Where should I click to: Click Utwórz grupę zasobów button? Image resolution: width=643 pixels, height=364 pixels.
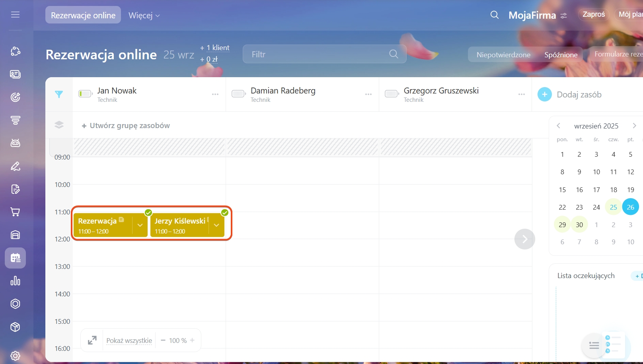(126, 126)
